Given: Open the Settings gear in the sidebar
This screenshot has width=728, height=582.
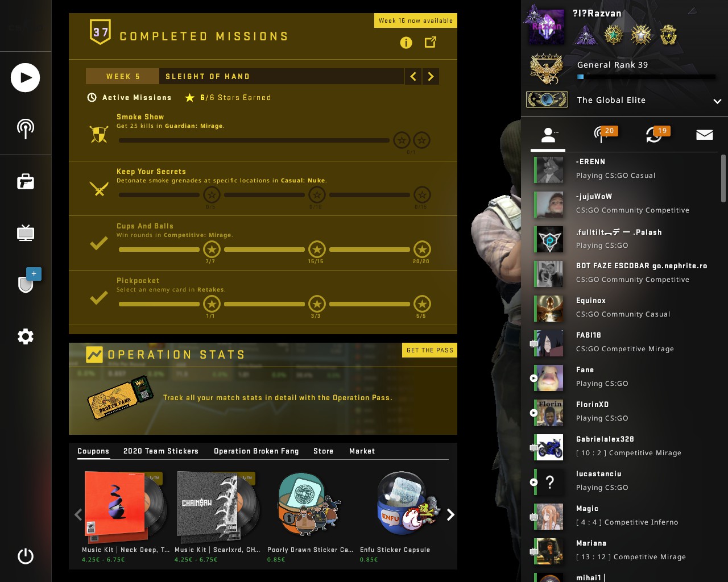Looking at the screenshot, I should [x=26, y=336].
